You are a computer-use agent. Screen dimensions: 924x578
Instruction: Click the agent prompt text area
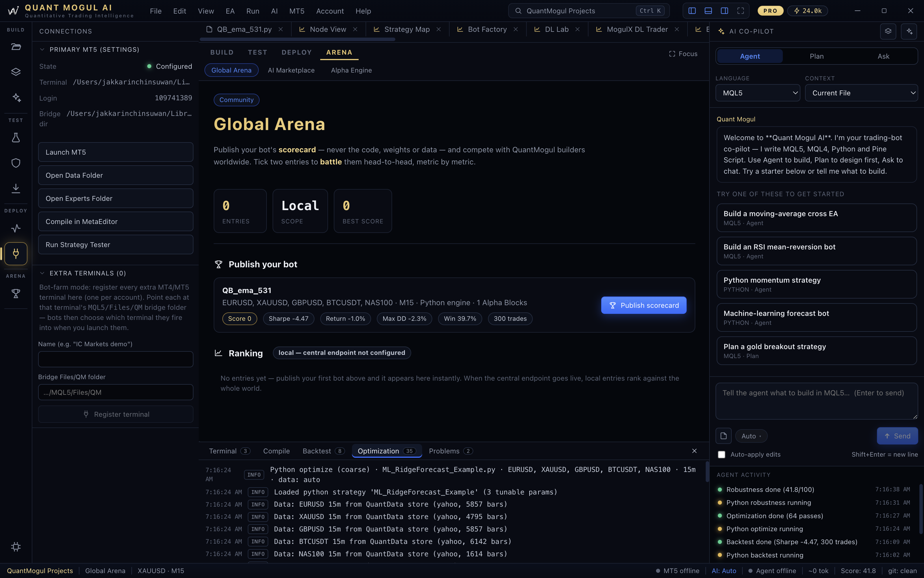816,401
